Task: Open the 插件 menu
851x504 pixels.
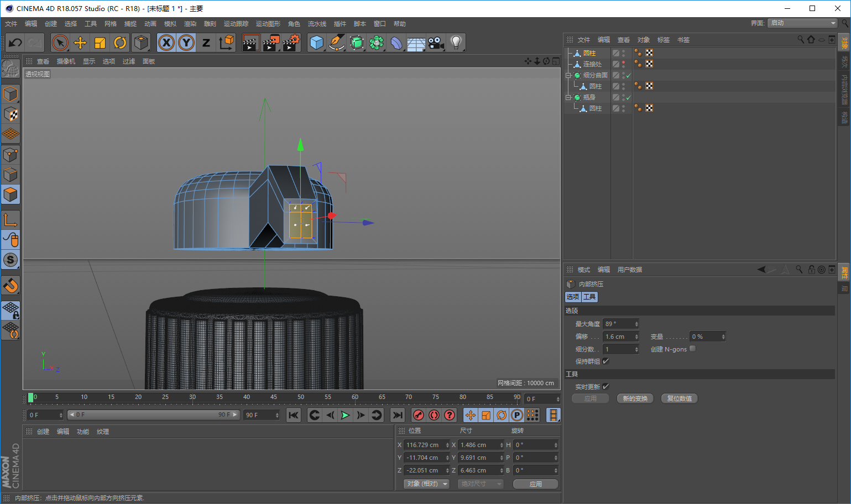Action: click(x=340, y=24)
